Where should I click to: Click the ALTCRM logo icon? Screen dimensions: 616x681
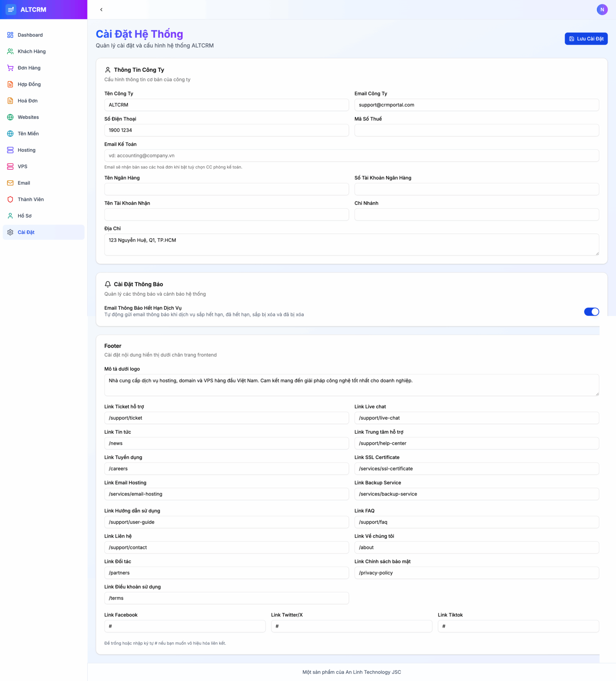(11, 10)
